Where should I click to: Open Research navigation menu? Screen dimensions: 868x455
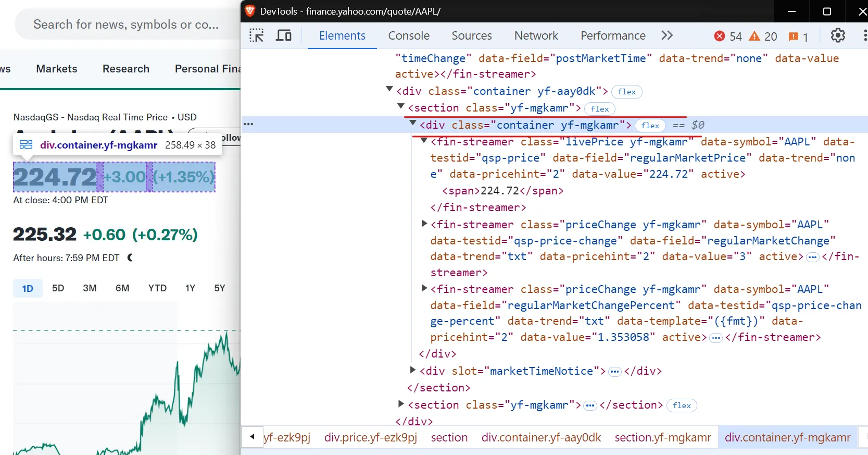126,69
